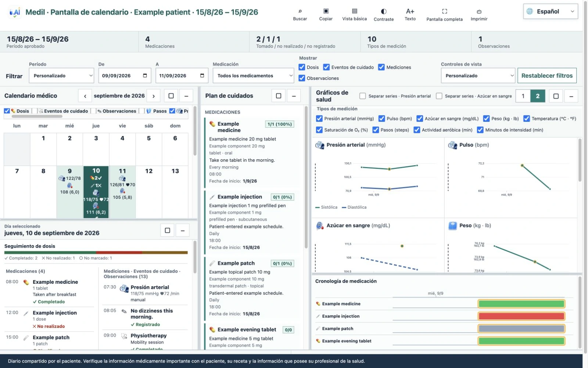This screenshot has height=368, width=588.
Task: Maximize the Día seleccionado panel
Action: tap(168, 230)
